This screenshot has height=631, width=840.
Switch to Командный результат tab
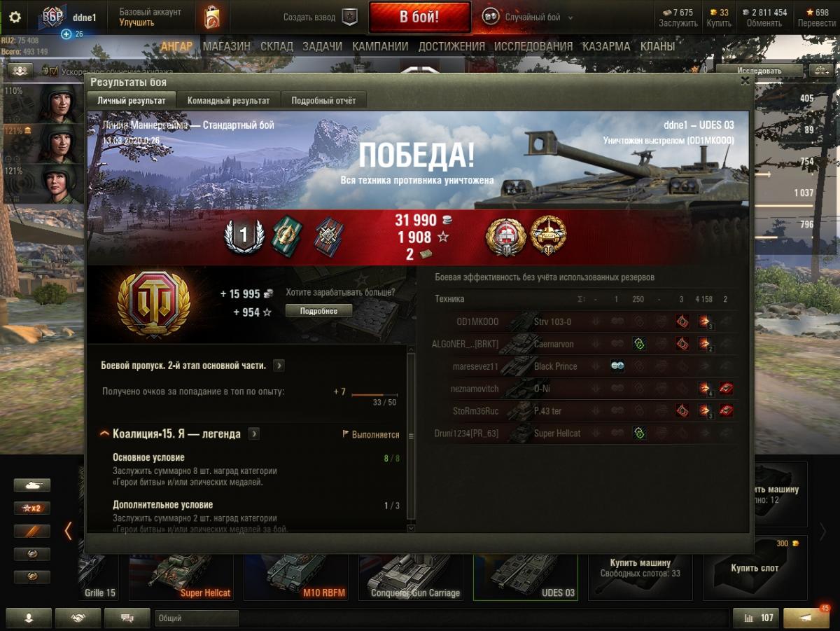click(228, 100)
